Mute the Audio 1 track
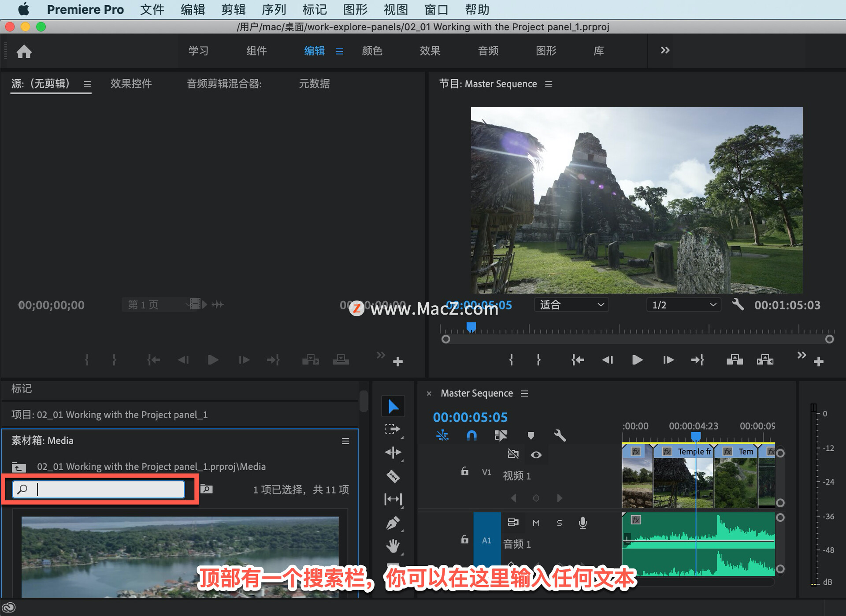Screen dimensions: 846x616 point(536,523)
